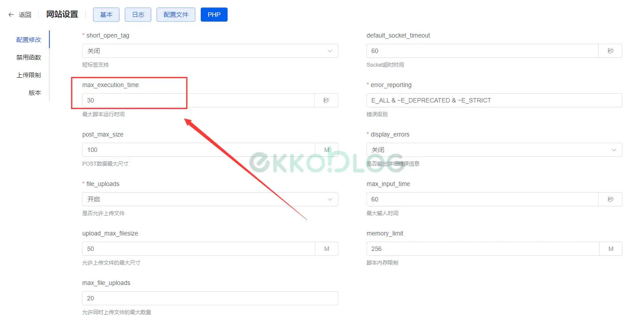
Task: Click the Socket超时时间 hint text
Action: (x=385, y=65)
